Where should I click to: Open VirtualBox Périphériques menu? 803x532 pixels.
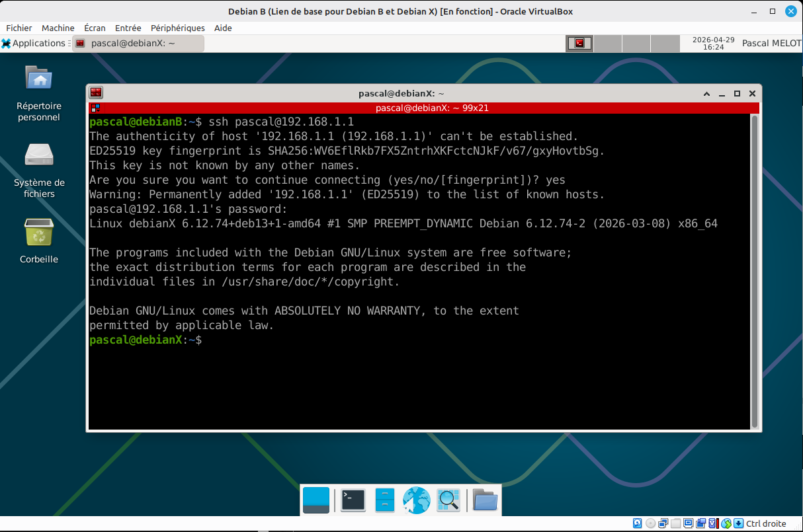coord(178,28)
